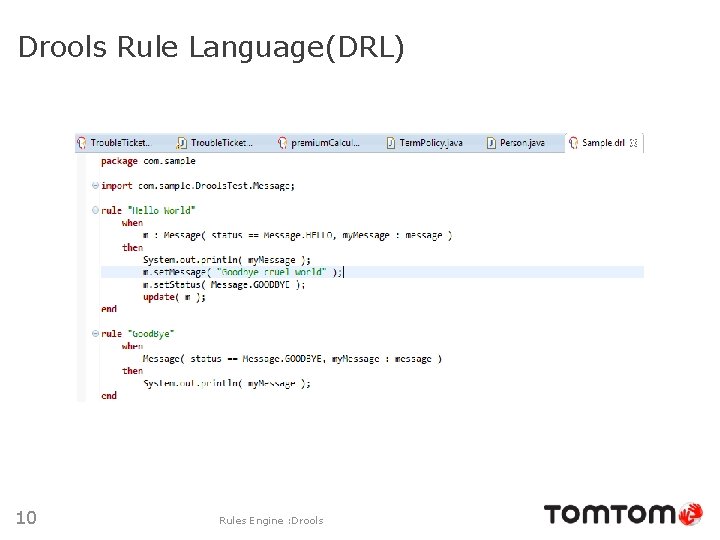The width and height of the screenshot is (720, 540).
Task: Click the Java file icon on Person.java tab
Action: click(491, 143)
